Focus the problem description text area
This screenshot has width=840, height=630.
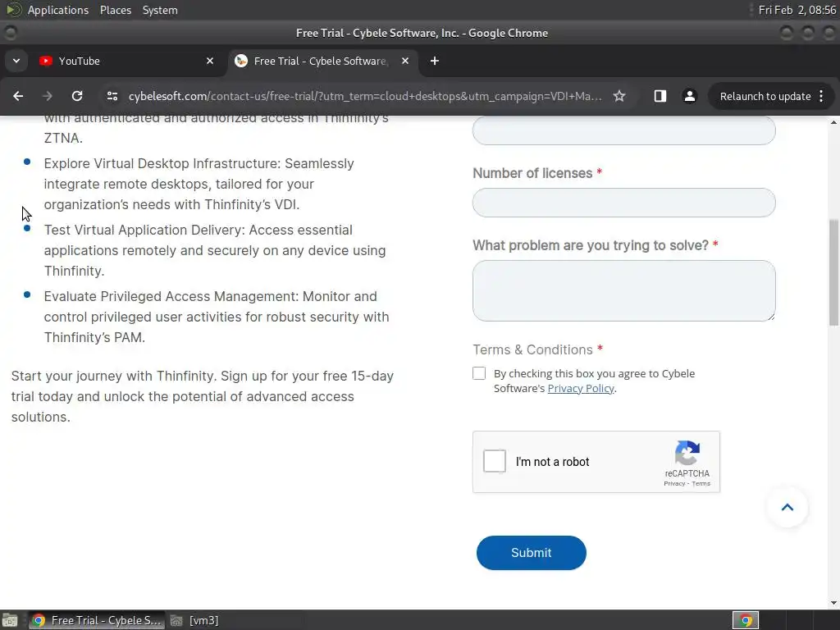[623, 291]
